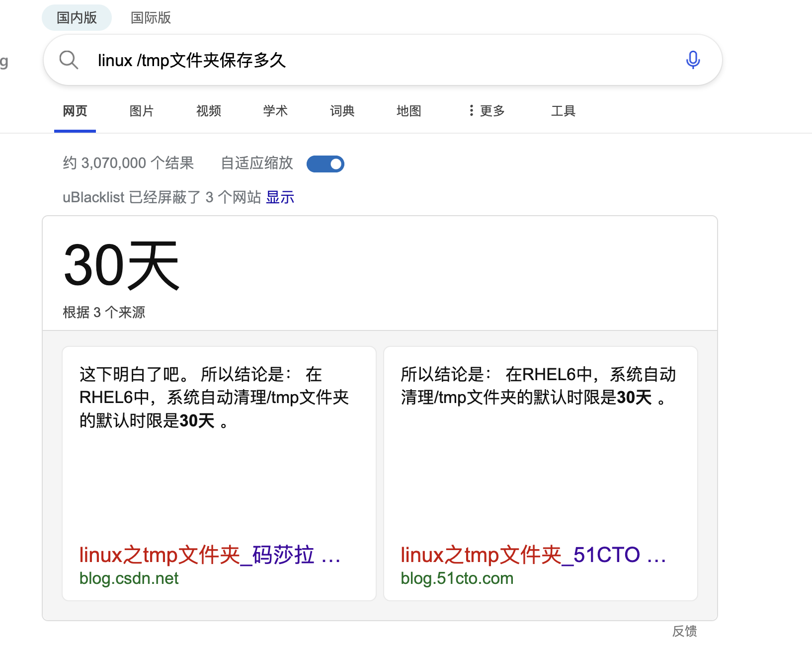This screenshot has width=812, height=648.
Task: Click the magnifying glass search icon
Action: click(69, 60)
